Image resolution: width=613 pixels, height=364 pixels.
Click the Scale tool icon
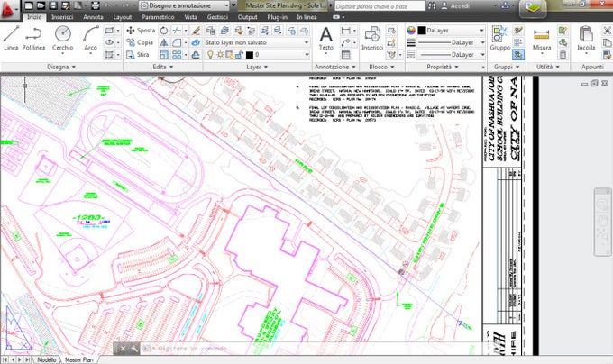(x=164, y=55)
